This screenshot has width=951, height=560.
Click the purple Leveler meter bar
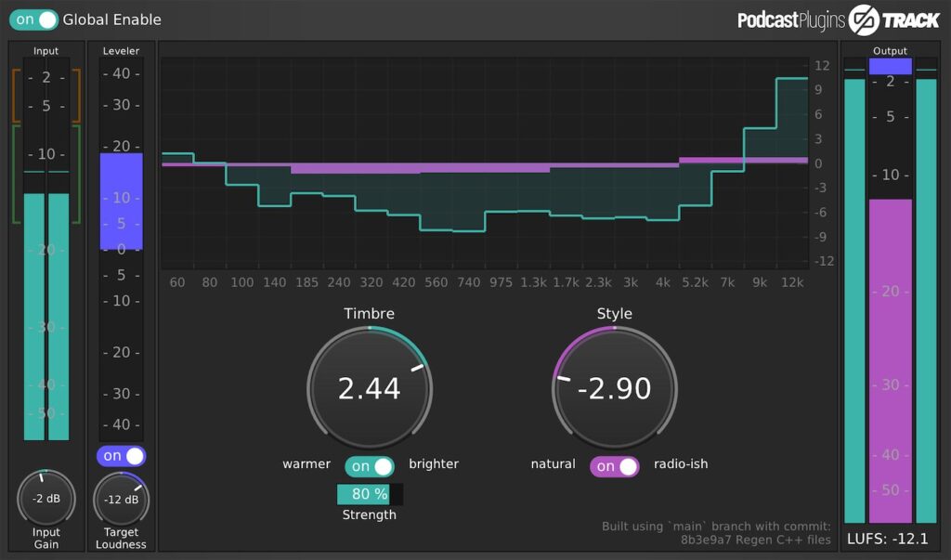(x=121, y=200)
